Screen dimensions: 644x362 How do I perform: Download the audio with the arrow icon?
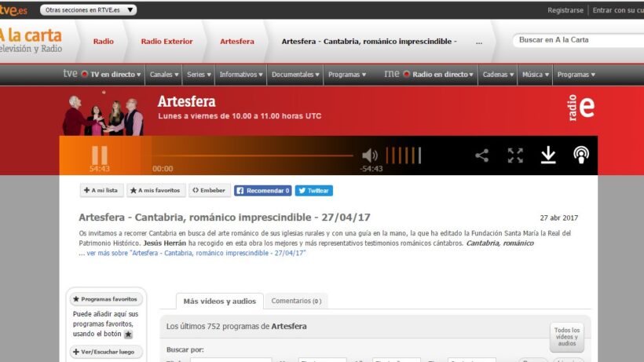pyautogui.click(x=548, y=155)
